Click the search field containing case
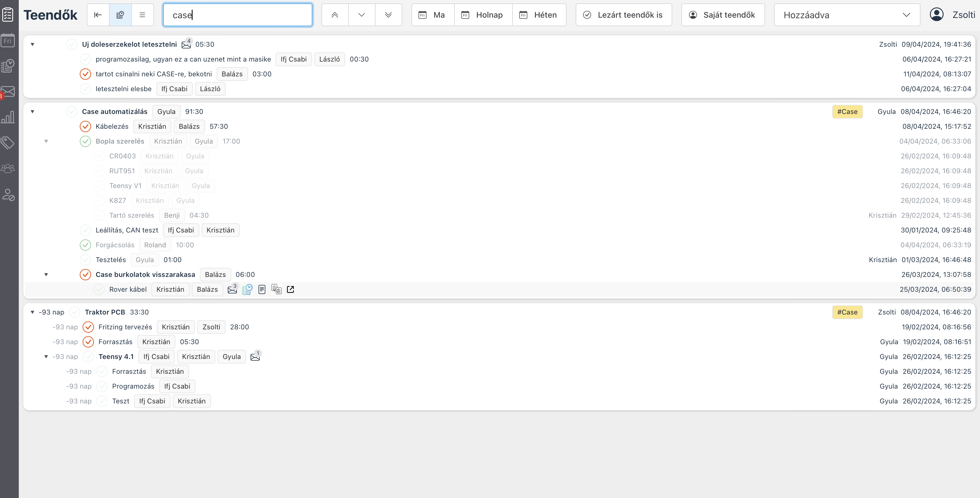This screenshot has width=980, height=498. [x=238, y=15]
